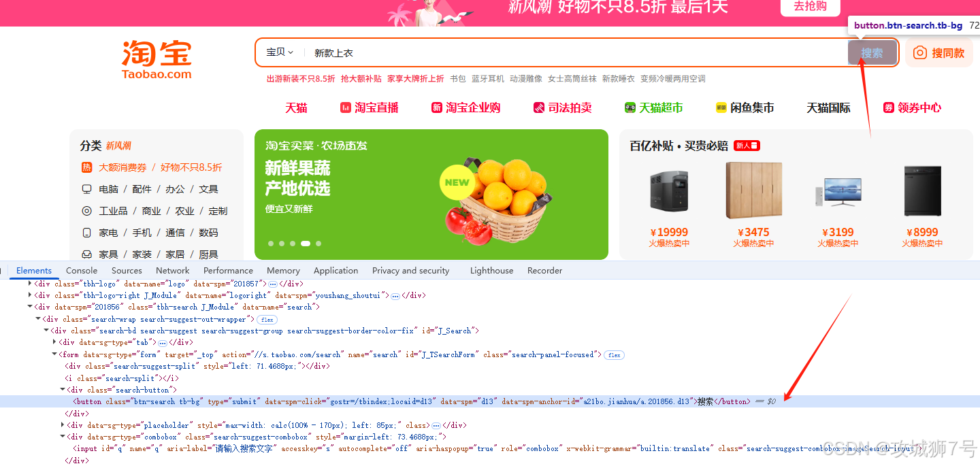Click the orange 热 badge icon
This screenshot has height=466, width=980.
[86, 167]
